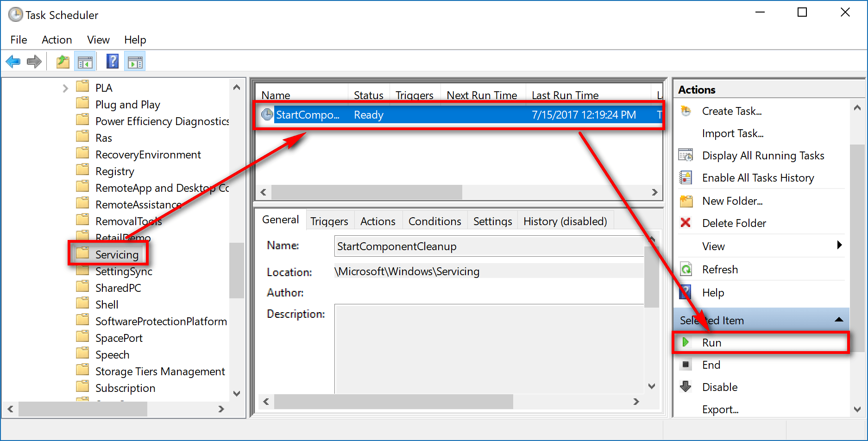Toggle the Show/Hide Console Tree toolbar icon
This screenshot has width=868, height=441.
(x=85, y=61)
